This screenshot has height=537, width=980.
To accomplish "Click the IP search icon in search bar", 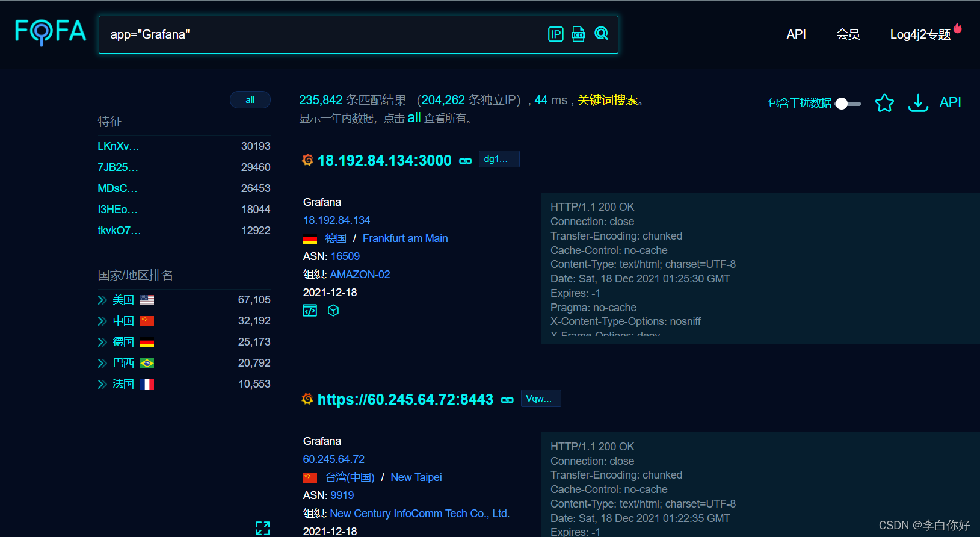I will tap(555, 34).
